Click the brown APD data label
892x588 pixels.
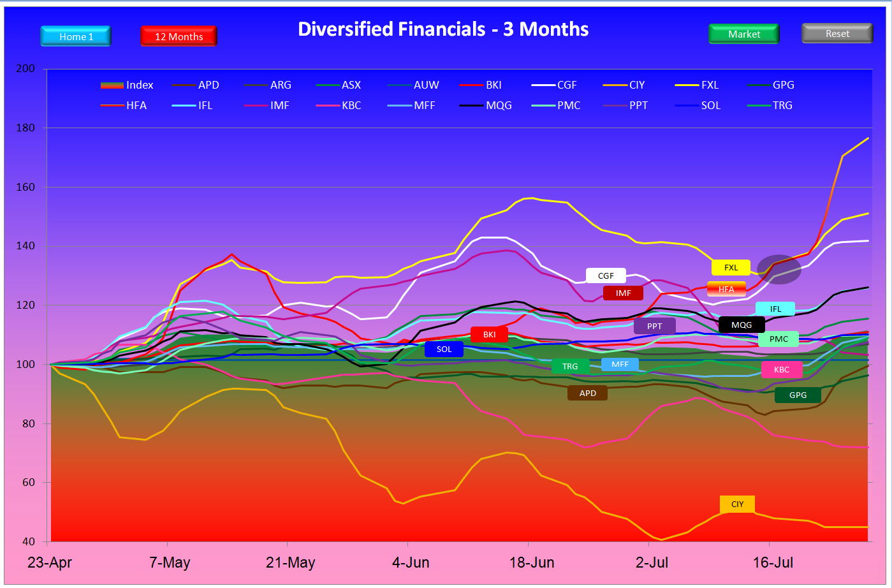click(587, 393)
